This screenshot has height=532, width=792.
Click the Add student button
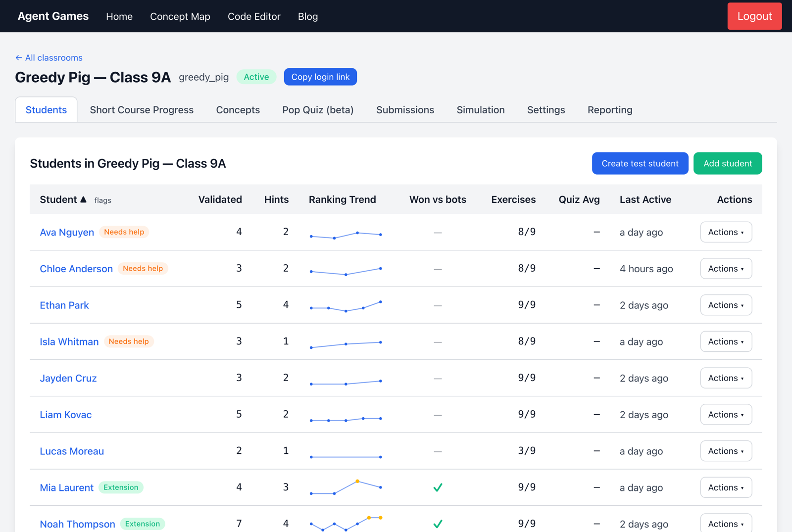pyautogui.click(x=728, y=163)
